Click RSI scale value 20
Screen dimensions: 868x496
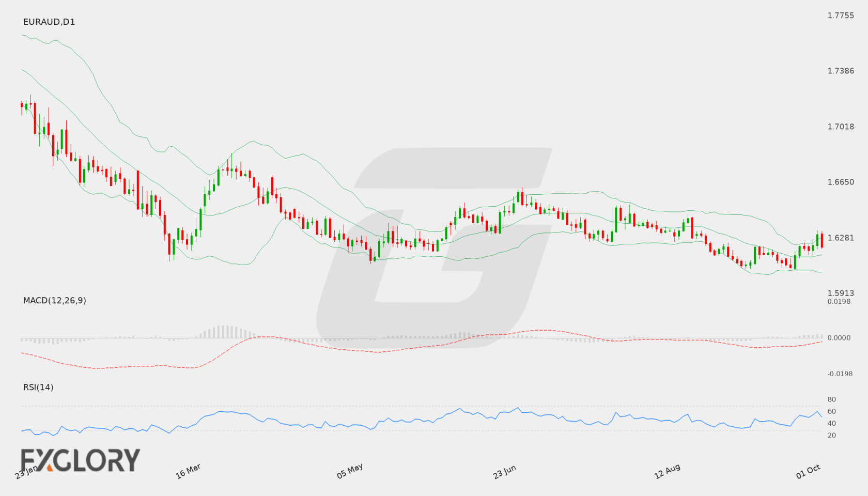tap(832, 435)
